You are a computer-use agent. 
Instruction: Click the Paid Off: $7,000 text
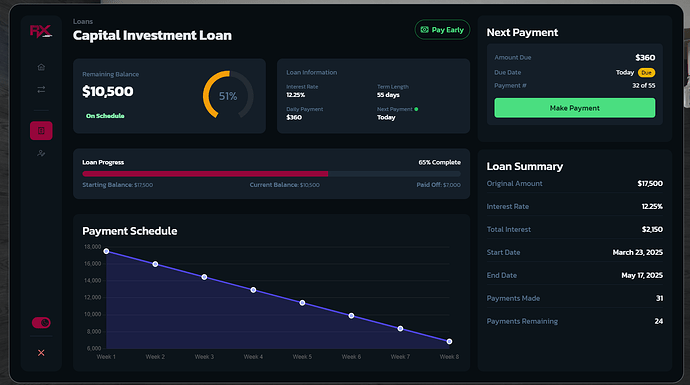pyautogui.click(x=438, y=185)
